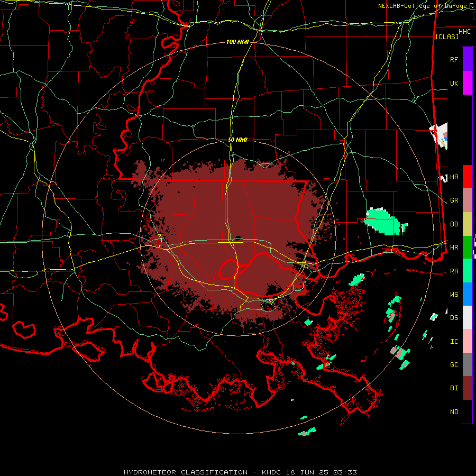Viewport: 476px width, 476px height.
Task: Click the RA light green legend swatch
Action: tap(467, 271)
